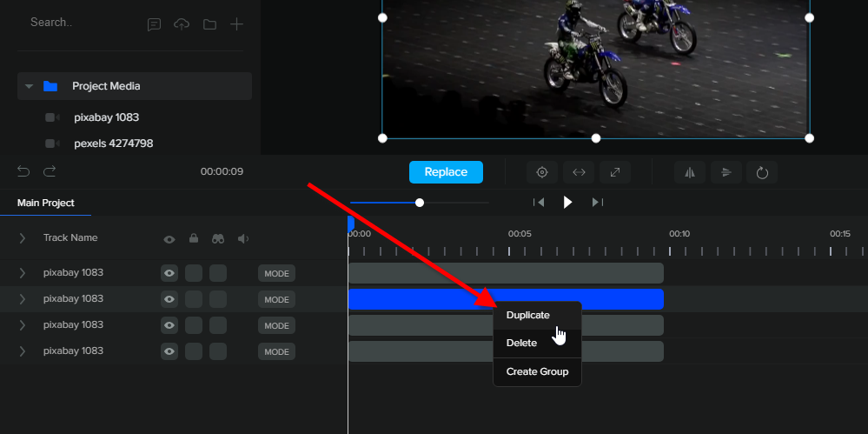The width and height of the screenshot is (868, 434).
Task: Hide the topmost pixabay 1083 track with its eye
Action: 169,273
